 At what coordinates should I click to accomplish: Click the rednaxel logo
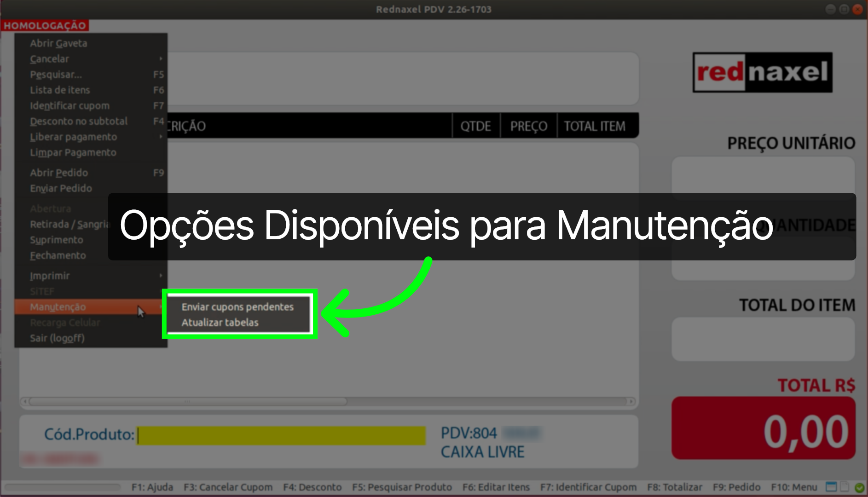[x=762, y=73]
